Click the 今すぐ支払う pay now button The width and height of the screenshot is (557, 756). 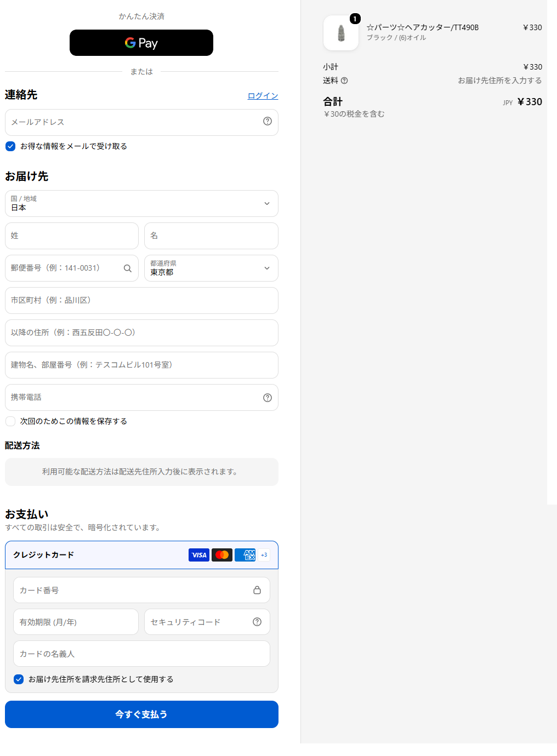tap(141, 714)
